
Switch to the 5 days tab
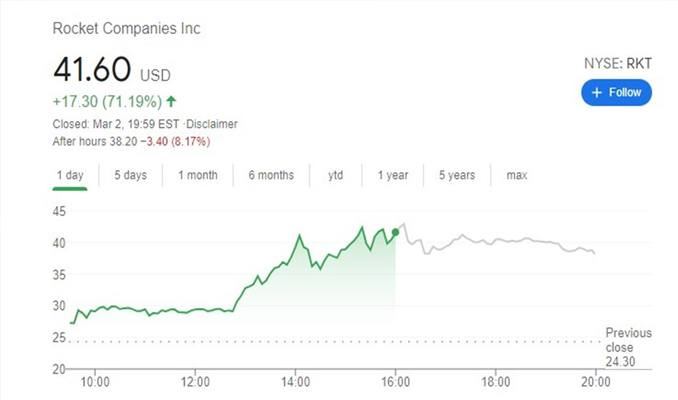[x=130, y=176]
